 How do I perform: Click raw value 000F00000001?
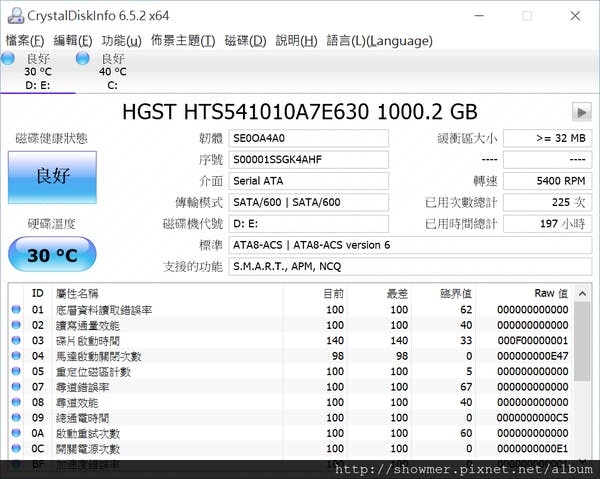pos(533,341)
